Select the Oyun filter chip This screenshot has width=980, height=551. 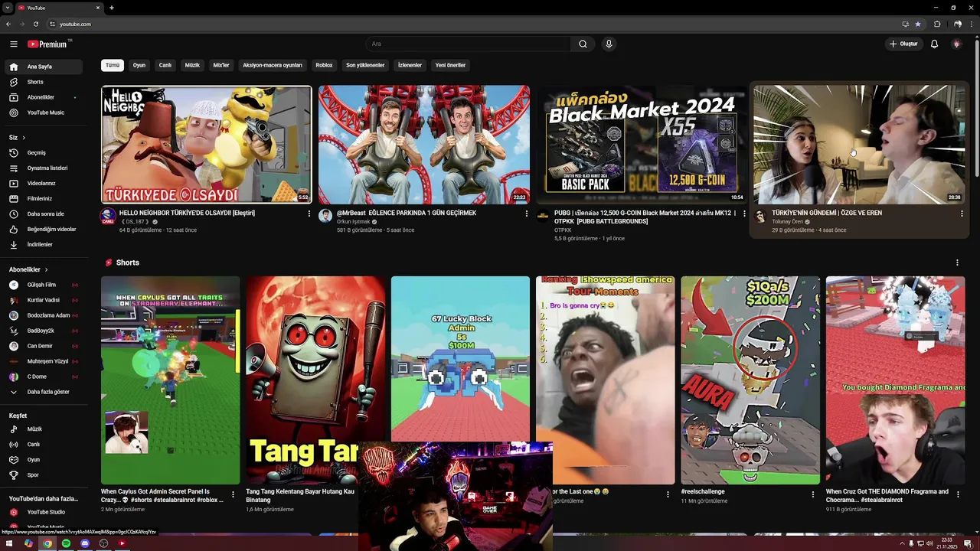(x=139, y=65)
